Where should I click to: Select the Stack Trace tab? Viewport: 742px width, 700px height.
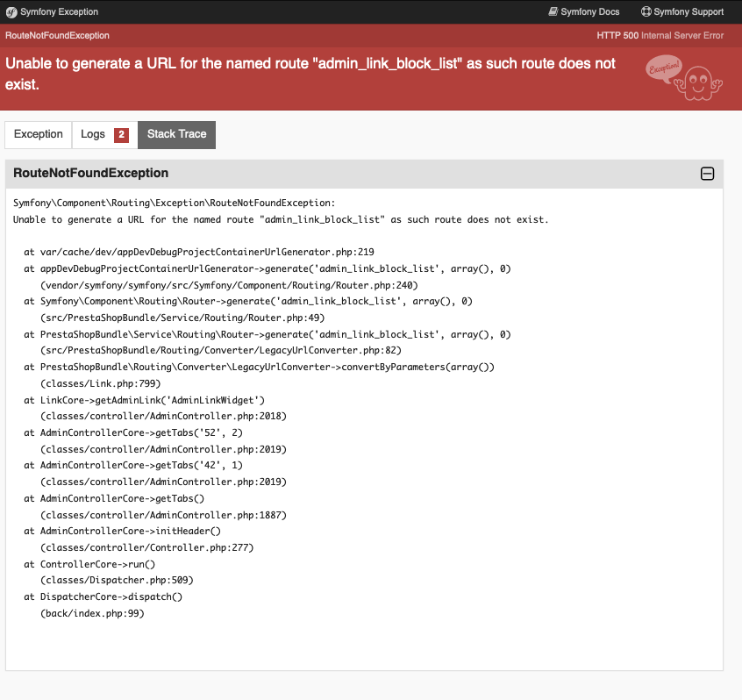[176, 134]
